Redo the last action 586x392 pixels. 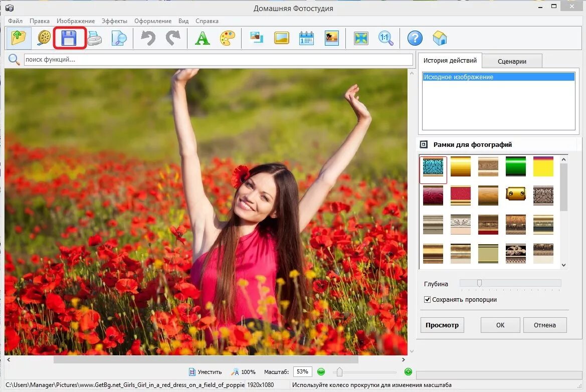coord(173,38)
